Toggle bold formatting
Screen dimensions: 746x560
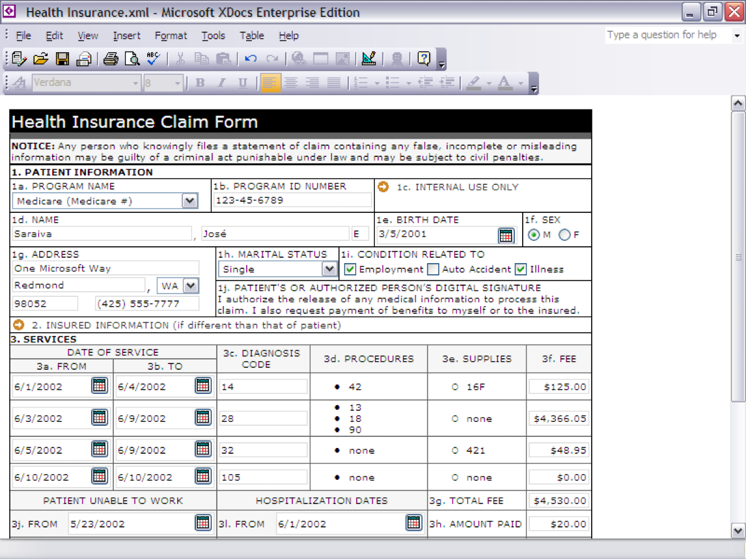199,83
